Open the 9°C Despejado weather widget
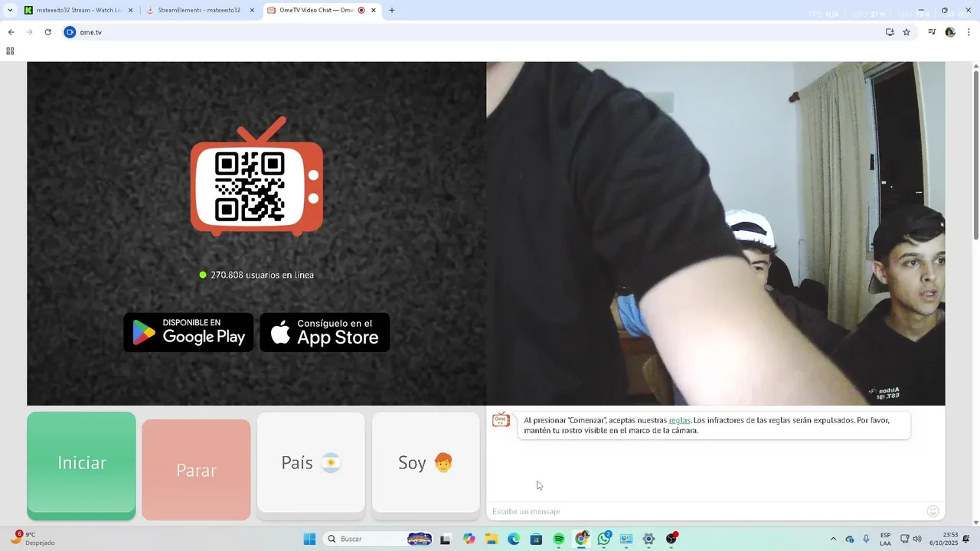Image resolution: width=980 pixels, height=551 pixels. point(31,539)
